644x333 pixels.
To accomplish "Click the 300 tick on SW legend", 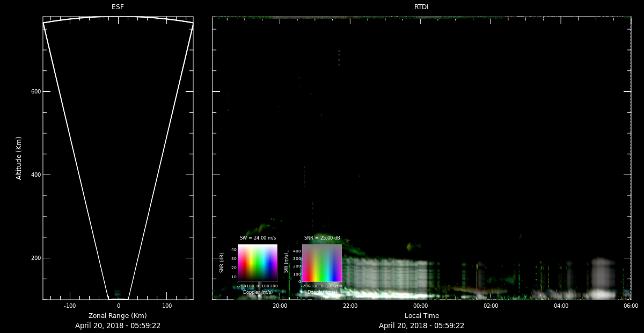I will tap(297, 258).
